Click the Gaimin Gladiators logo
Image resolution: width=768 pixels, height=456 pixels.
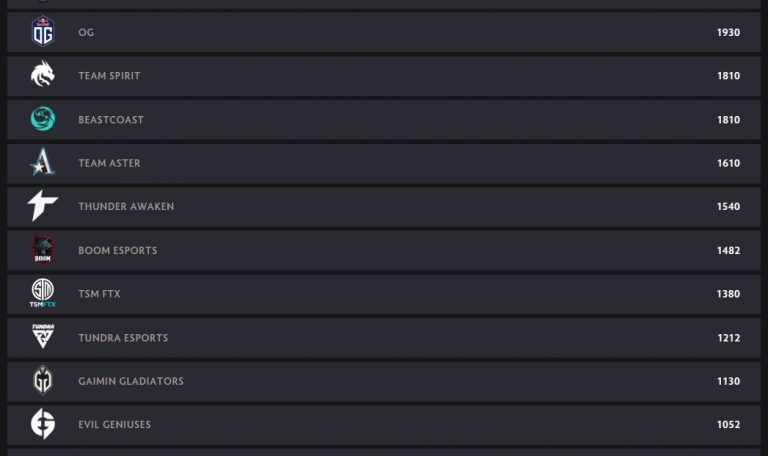[43, 381]
